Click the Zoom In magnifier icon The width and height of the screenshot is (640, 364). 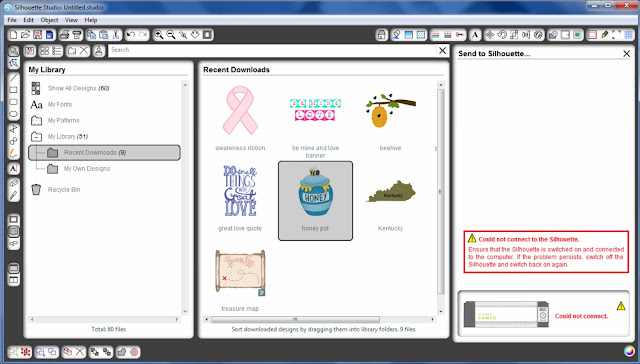pyautogui.click(x=159, y=35)
